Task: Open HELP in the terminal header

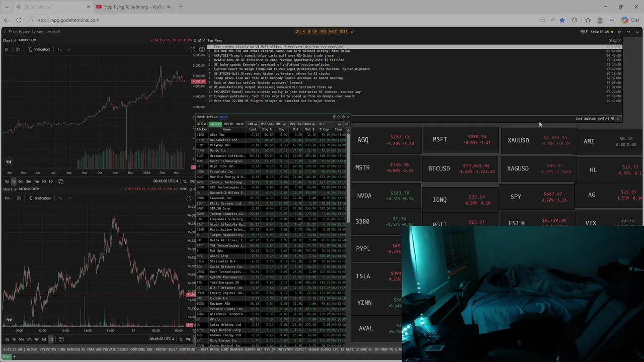Action: point(584,32)
